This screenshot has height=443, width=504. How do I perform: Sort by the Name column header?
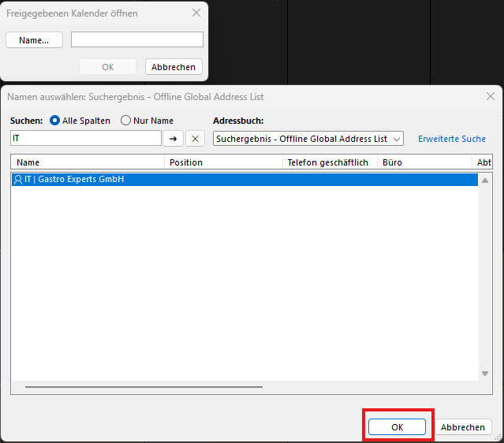(x=87, y=162)
